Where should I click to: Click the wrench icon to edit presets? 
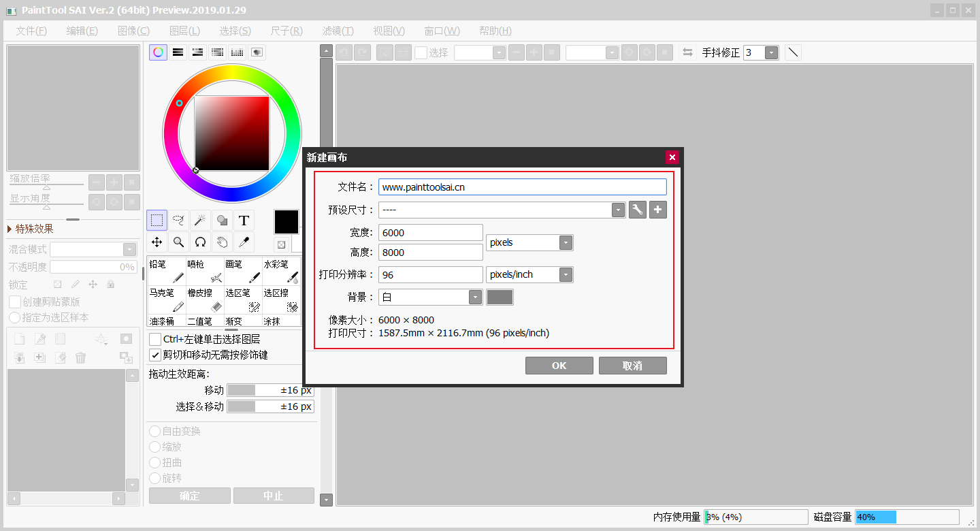pyautogui.click(x=637, y=210)
